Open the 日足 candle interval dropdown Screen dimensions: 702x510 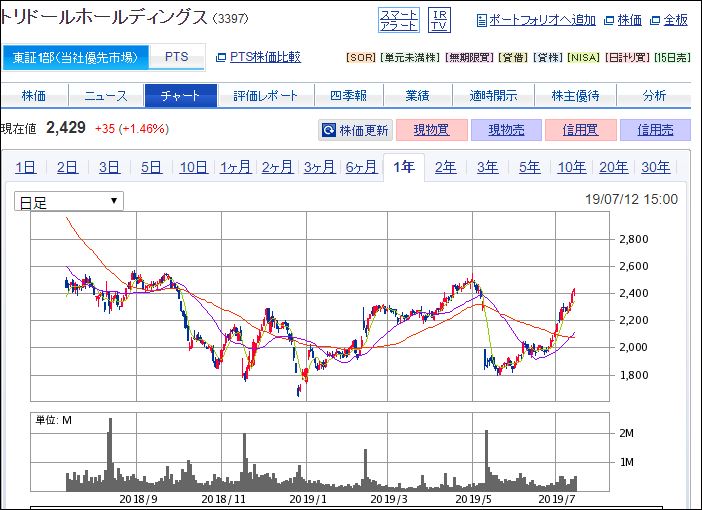click(69, 201)
